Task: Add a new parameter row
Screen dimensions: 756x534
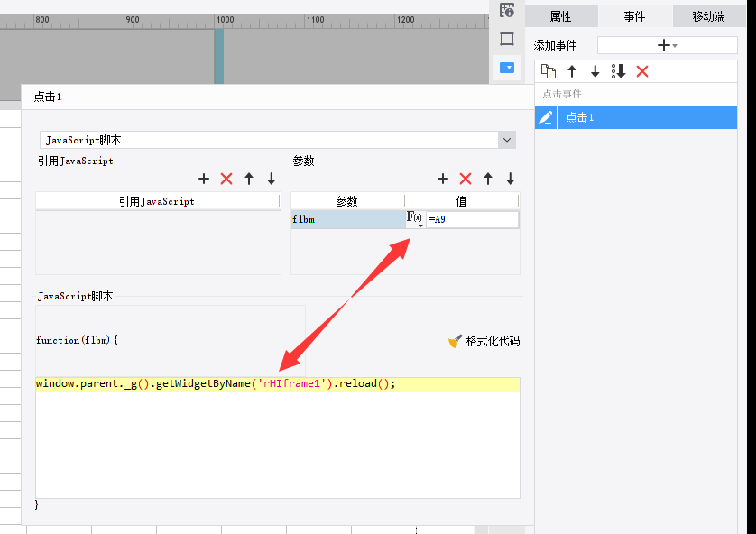Action: 443,179
